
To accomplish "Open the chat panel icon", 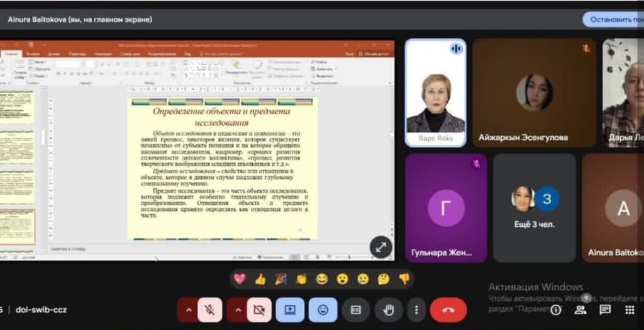I will pyautogui.click(x=605, y=310).
